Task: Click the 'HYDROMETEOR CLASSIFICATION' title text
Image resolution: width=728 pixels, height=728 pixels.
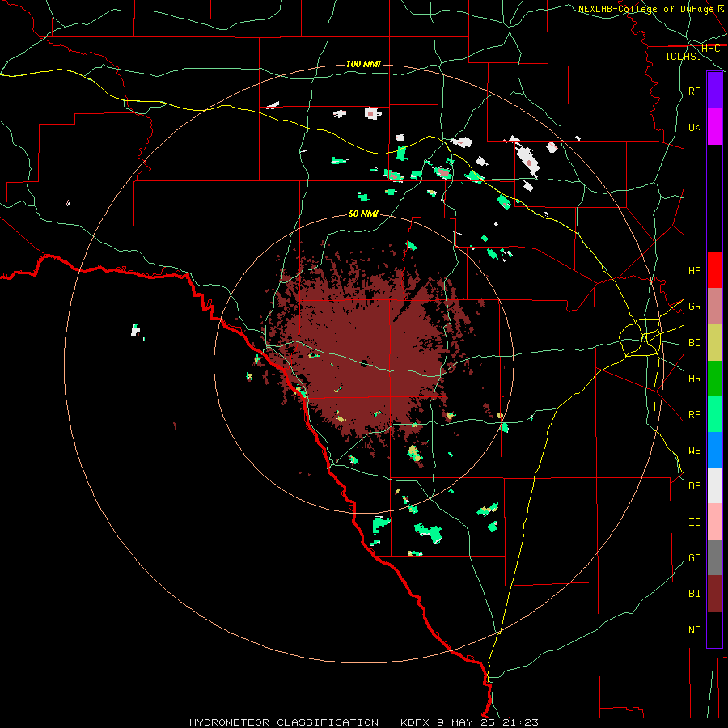Action: pyautogui.click(x=284, y=722)
